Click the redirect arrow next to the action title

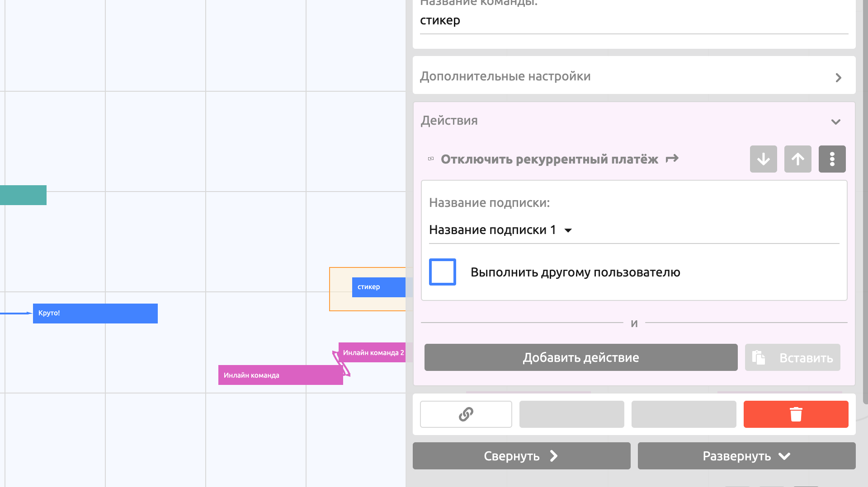[x=672, y=159]
